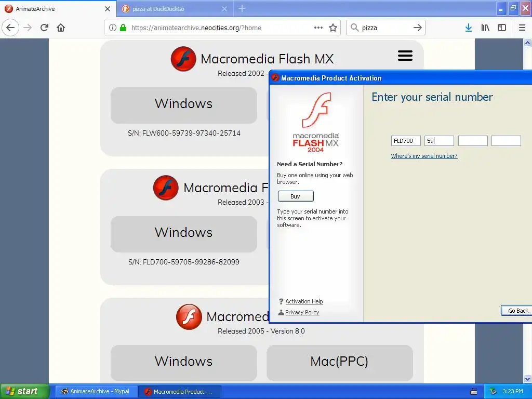Toggle the browser sidebar icon
The width and height of the screenshot is (532, 399).
pos(502,28)
